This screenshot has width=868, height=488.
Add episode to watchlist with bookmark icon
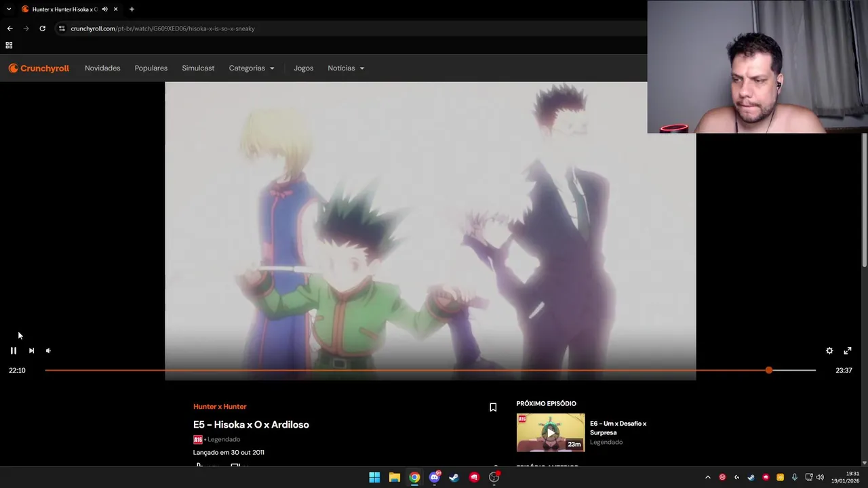493,407
